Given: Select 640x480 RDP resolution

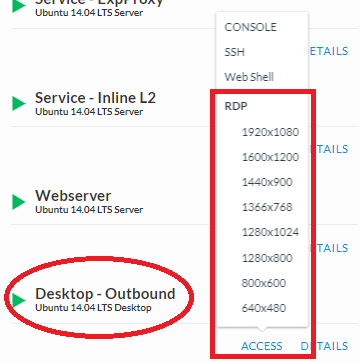Looking at the screenshot, I should point(264,308).
